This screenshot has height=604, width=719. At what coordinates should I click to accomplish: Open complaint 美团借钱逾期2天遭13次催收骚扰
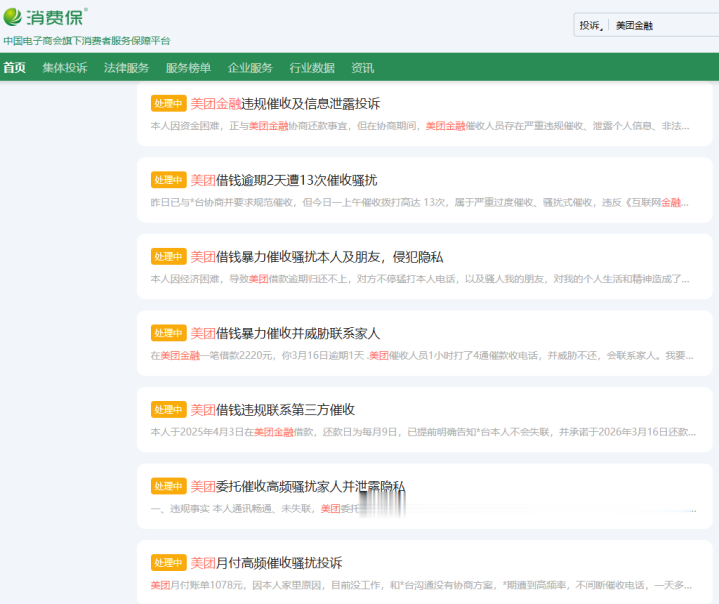(x=284, y=180)
